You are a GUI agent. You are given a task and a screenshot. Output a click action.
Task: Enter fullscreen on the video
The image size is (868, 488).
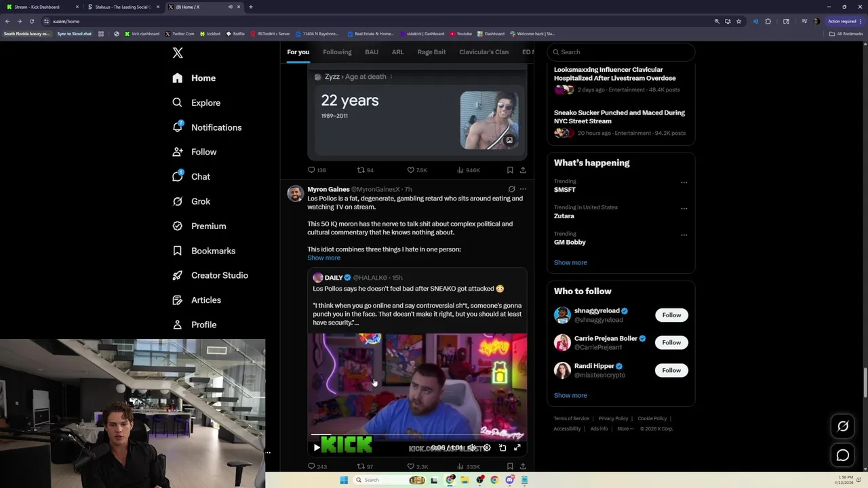(517, 447)
